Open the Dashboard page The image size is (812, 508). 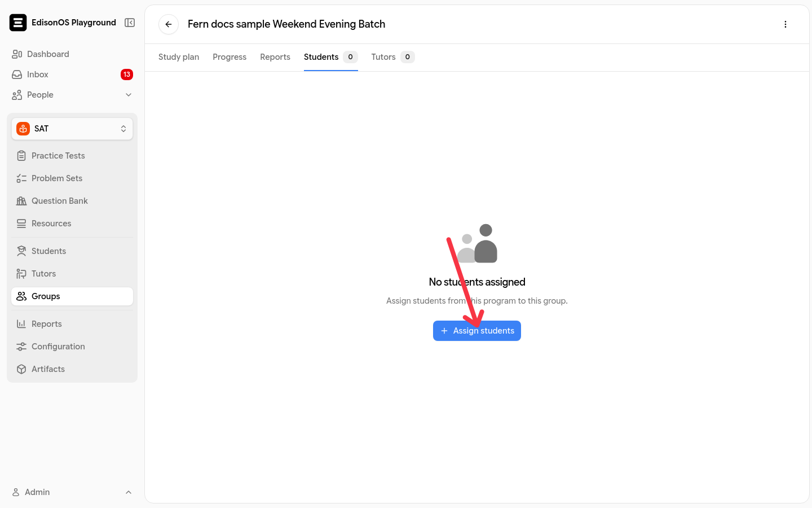72,54
